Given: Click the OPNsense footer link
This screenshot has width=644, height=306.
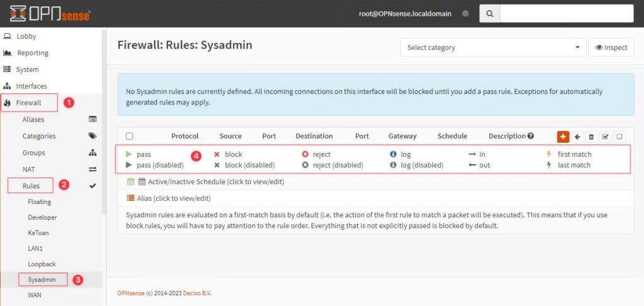Looking at the screenshot, I should [x=131, y=293].
